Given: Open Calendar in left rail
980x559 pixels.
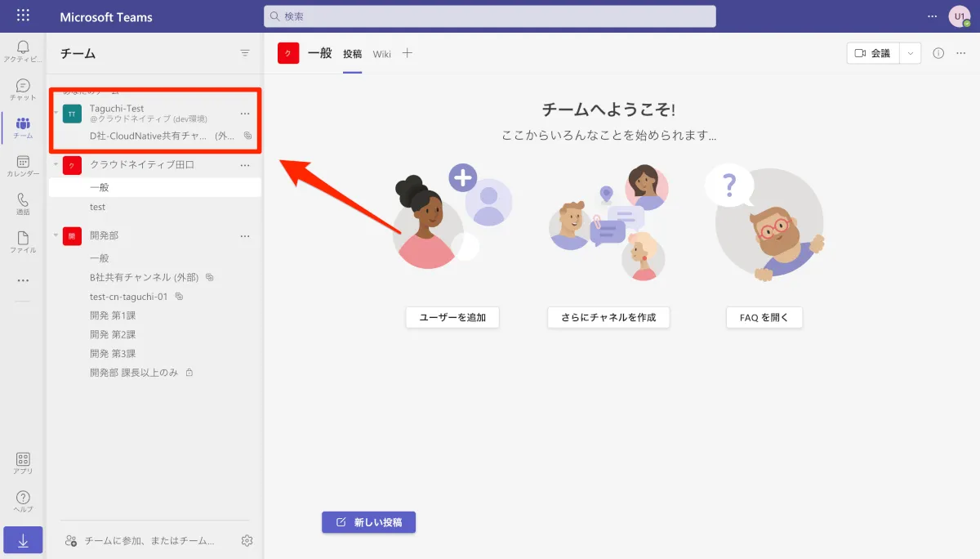Looking at the screenshot, I should point(23,166).
